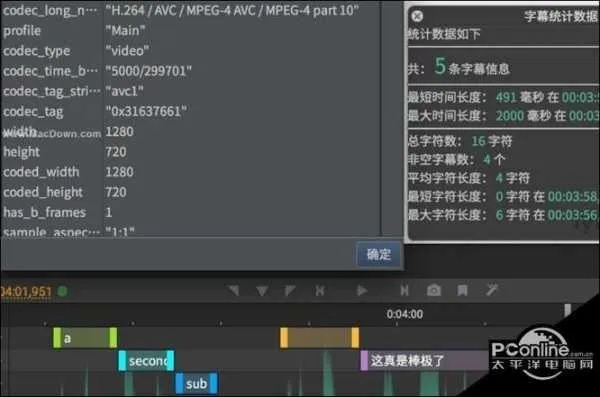Select the blue "sub" subtitle block

pyautogui.click(x=197, y=383)
